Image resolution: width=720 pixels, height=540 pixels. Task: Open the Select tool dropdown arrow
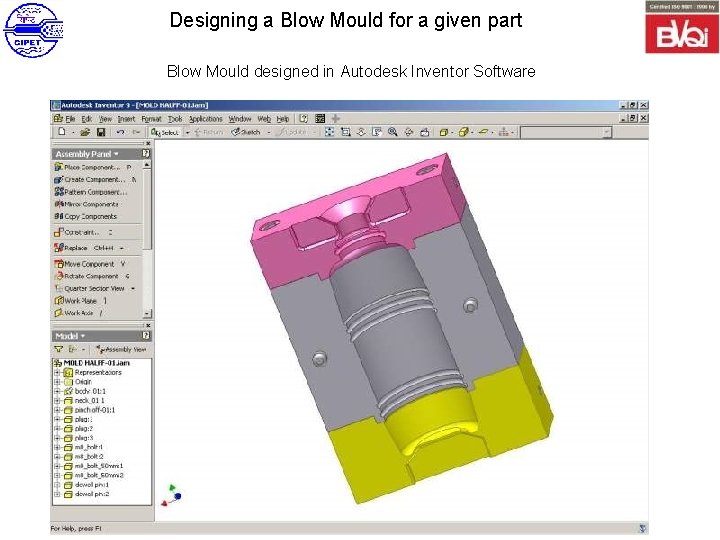[187, 132]
